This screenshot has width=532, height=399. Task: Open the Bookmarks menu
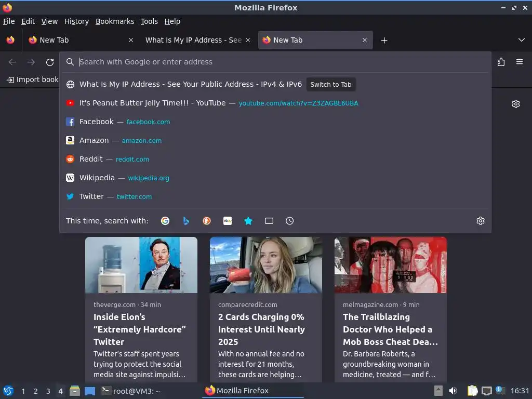pos(115,21)
